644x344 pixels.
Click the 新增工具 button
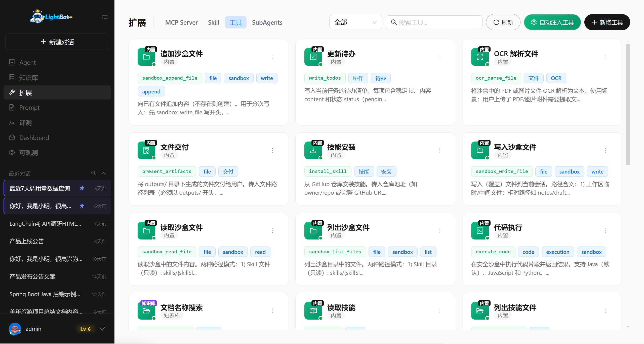click(607, 22)
